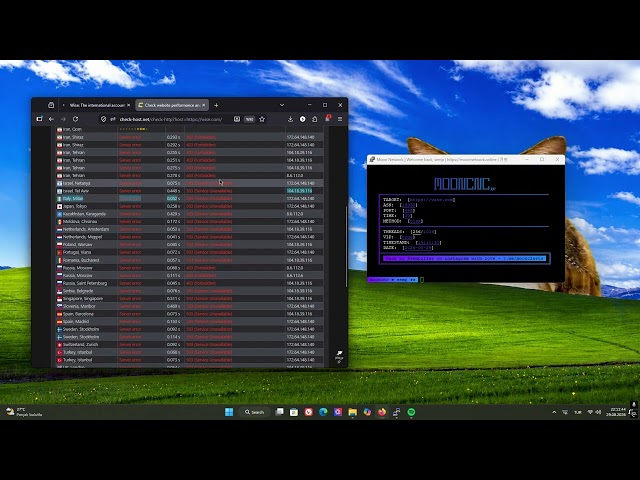Open a new browser tab with plus
This screenshot has height=480, width=640.
click(216, 105)
